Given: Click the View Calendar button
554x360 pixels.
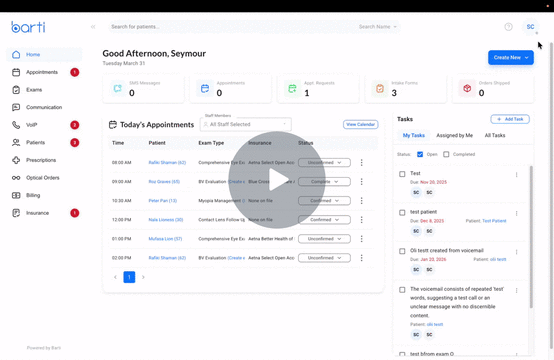Looking at the screenshot, I should (x=360, y=124).
